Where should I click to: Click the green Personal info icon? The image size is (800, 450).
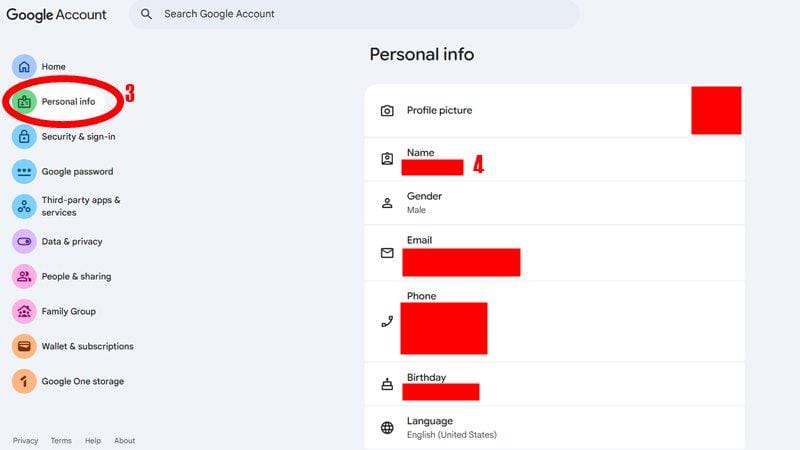point(24,102)
